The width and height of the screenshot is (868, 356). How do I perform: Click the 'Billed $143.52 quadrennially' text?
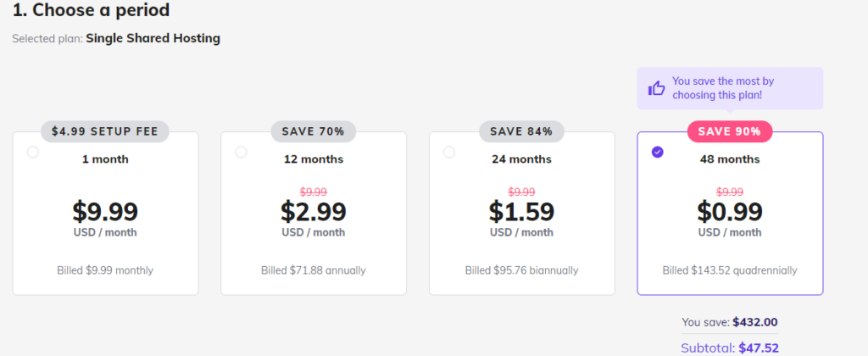pyautogui.click(x=730, y=270)
